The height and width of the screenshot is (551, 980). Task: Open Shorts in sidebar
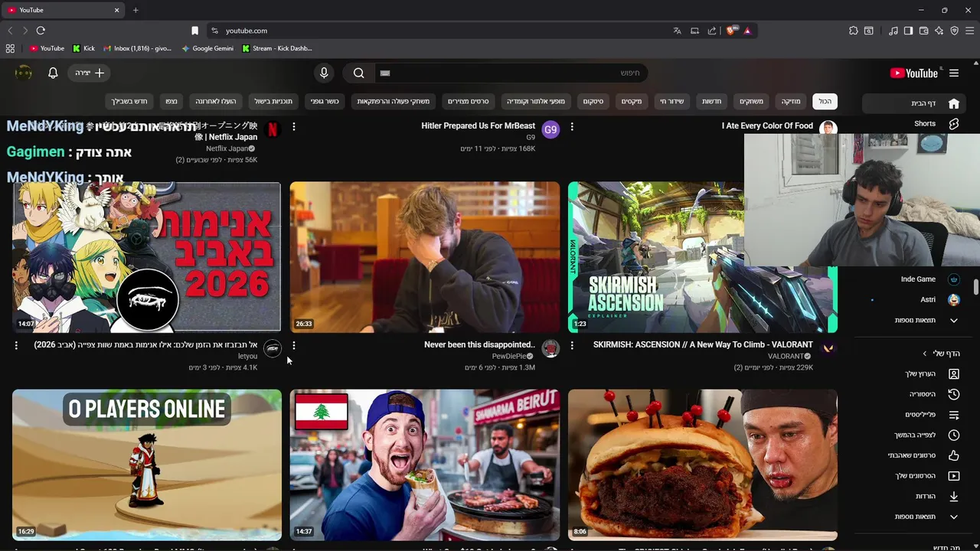[915, 123]
